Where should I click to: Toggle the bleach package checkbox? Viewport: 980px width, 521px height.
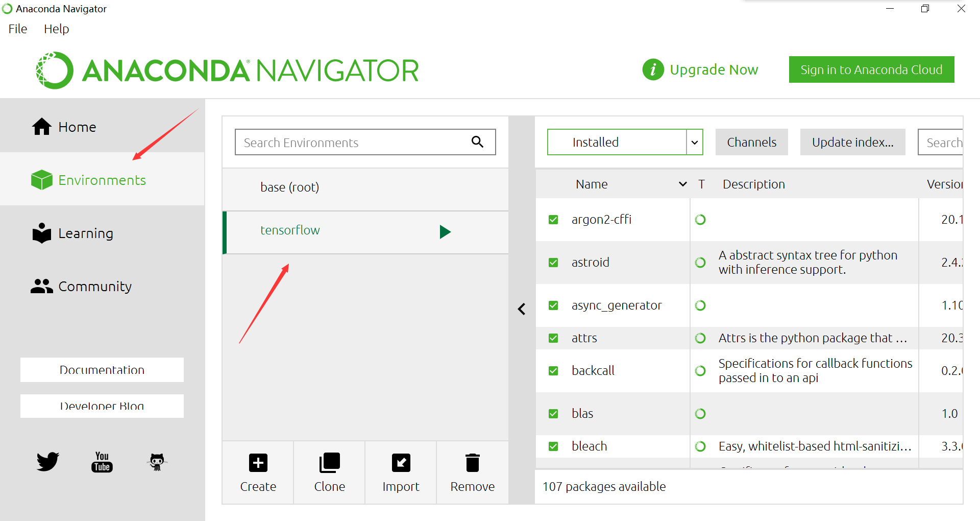pyautogui.click(x=553, y=446)
